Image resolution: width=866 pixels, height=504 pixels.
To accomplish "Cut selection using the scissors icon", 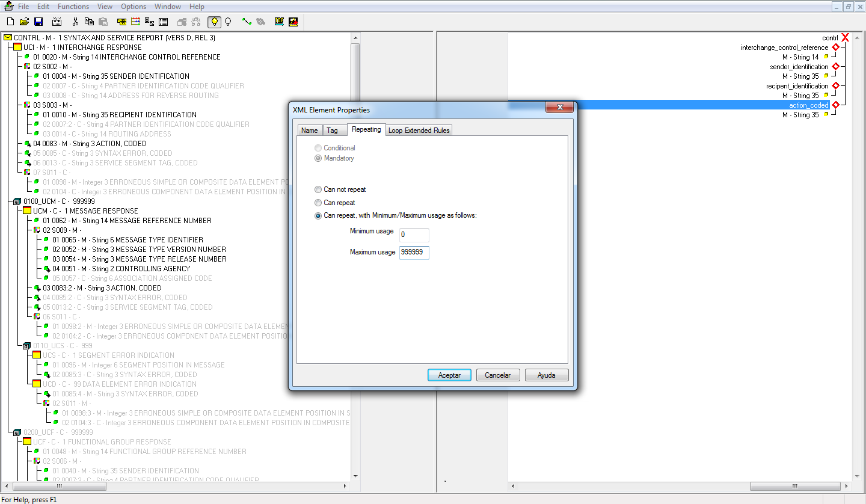I will click(76, 22).
